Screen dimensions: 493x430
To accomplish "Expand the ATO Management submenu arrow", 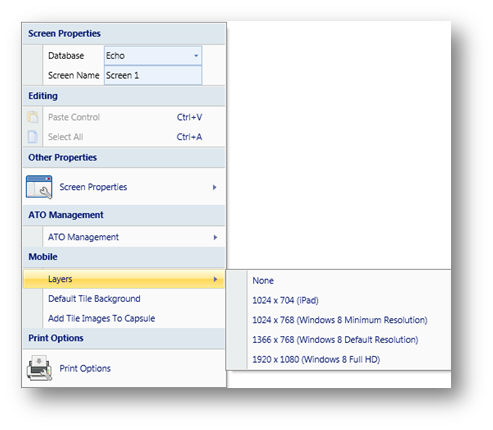I will [x=215, y=237].
